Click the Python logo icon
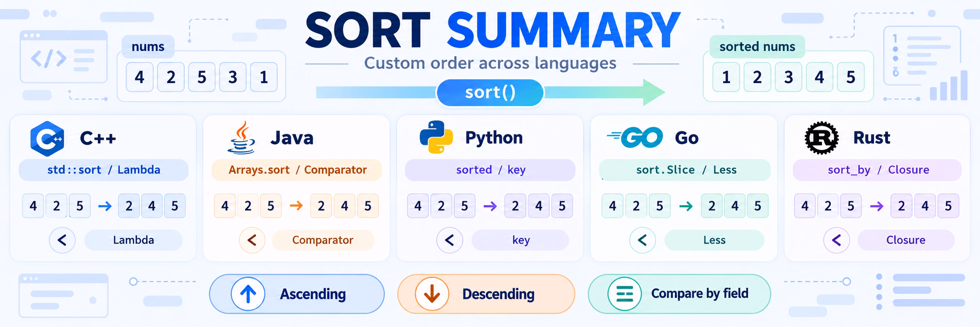The image size is (980, 327). point(436,137)
